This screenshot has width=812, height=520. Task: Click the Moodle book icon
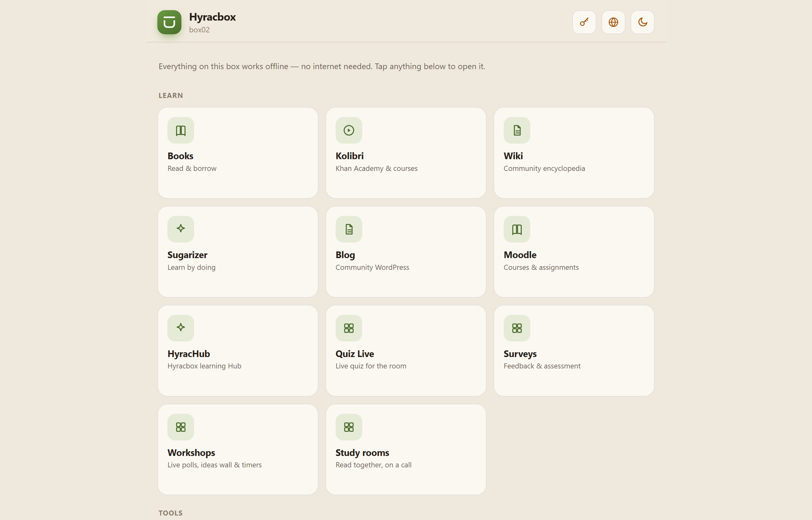click(517, 229)
